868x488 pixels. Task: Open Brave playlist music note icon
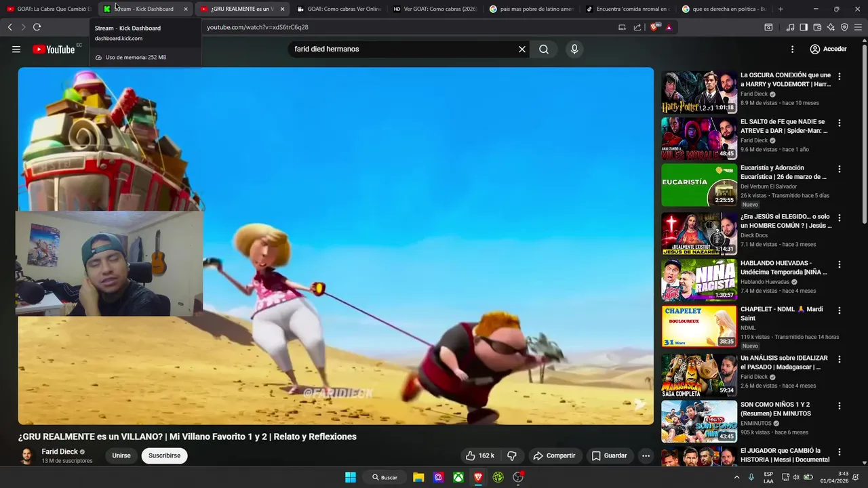click(790, 27)
